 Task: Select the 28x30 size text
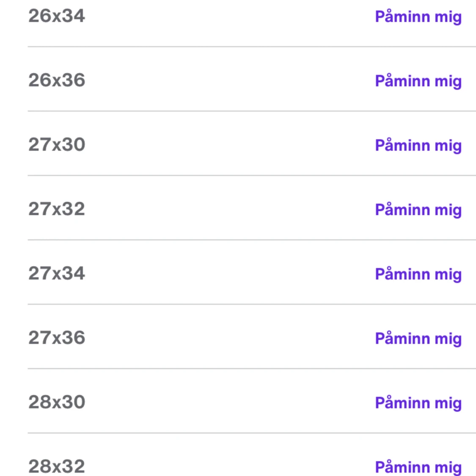click(x=57, y=402)
